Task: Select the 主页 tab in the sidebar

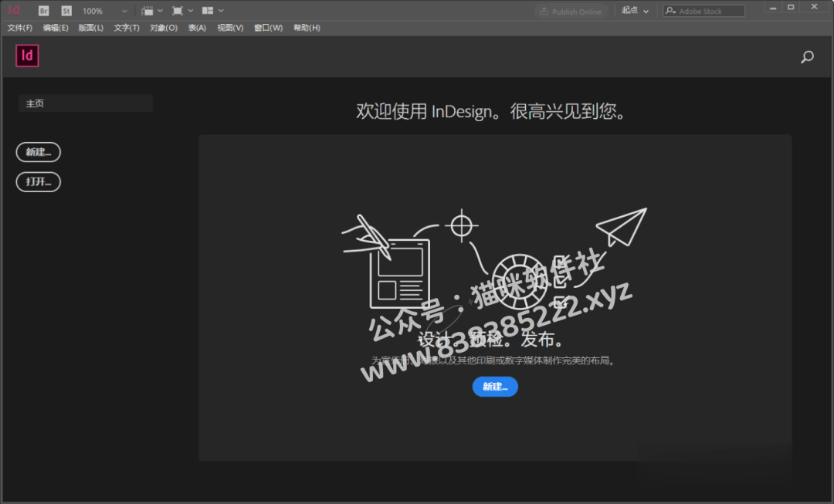Action: tap(86, 103)
